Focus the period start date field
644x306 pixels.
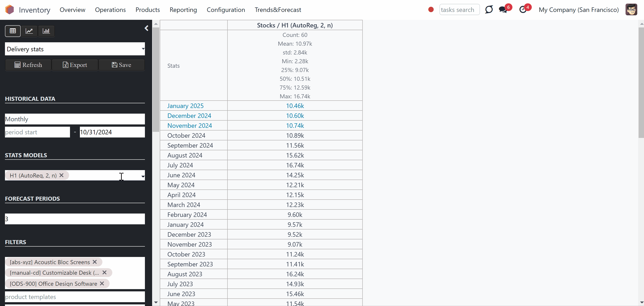38,132
